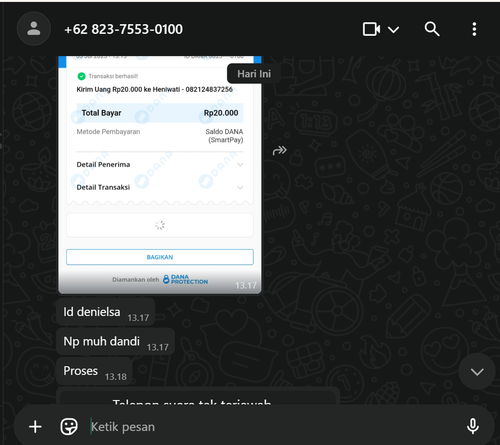Select the "Proses" message

[94, 371]
